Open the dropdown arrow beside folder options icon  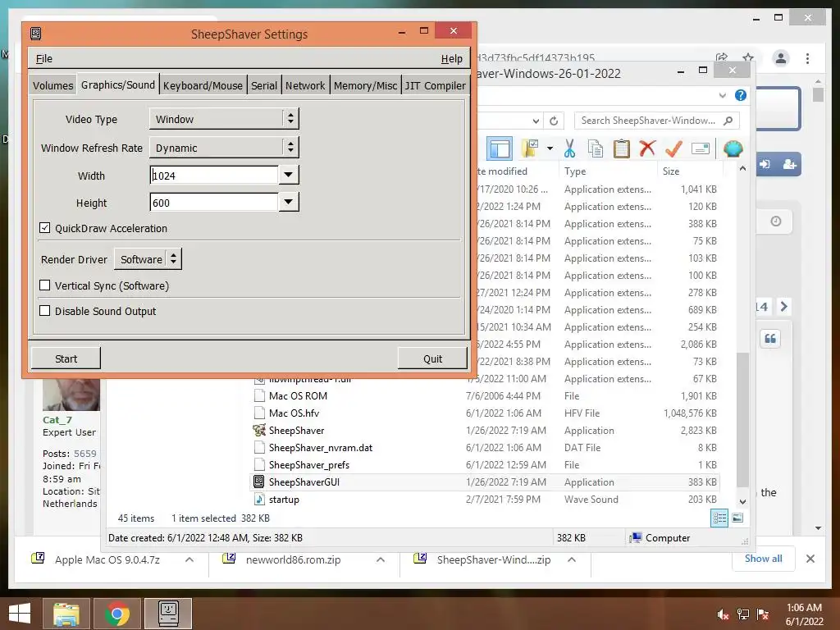550,148
